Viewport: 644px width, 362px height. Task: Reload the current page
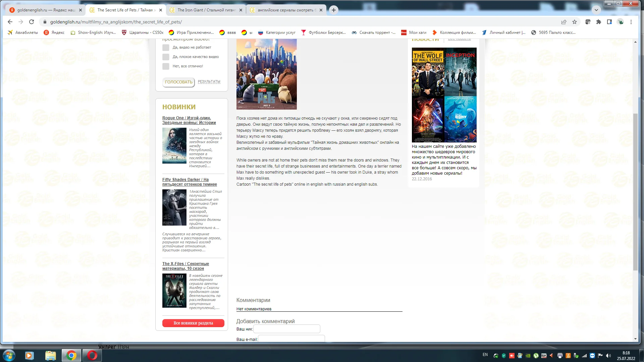[x=32, y=22]
